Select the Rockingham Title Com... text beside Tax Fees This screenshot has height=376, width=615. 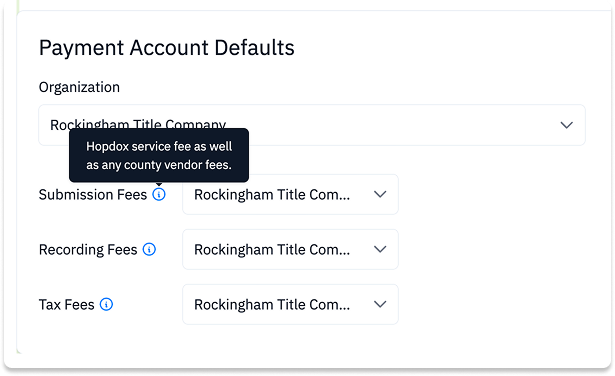click(x=272, y=305)
